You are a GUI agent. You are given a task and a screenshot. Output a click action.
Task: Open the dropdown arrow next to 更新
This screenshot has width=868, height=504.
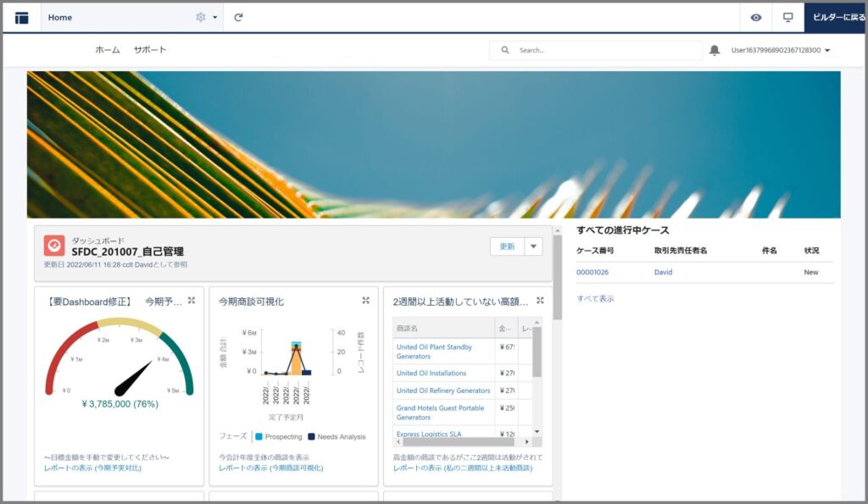[533, 246]
